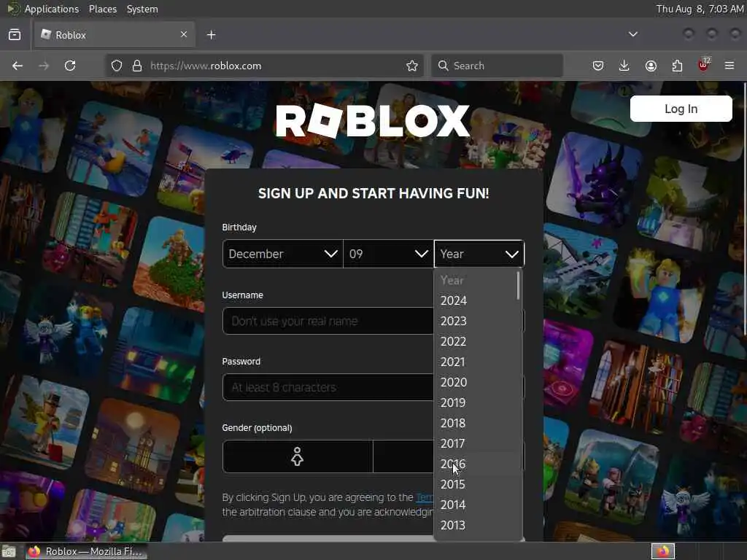Click the page vertical scrollbar
Viewport: 747px width, 560px height.
(745, 209)
